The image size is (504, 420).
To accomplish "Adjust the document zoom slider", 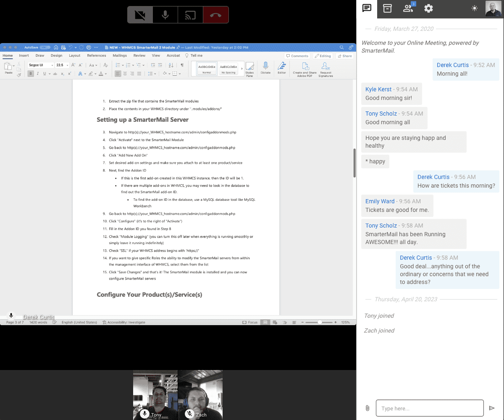I will [319, 322].
